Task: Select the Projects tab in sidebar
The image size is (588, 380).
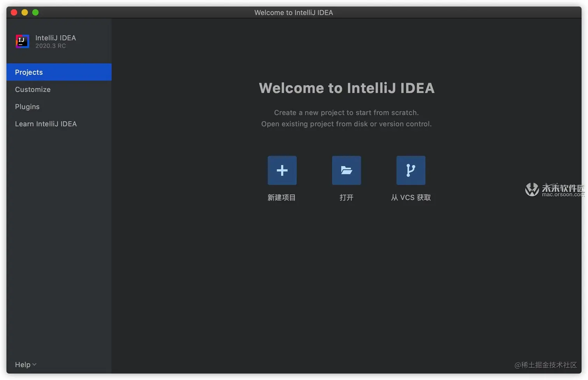Action: (59, 72)
